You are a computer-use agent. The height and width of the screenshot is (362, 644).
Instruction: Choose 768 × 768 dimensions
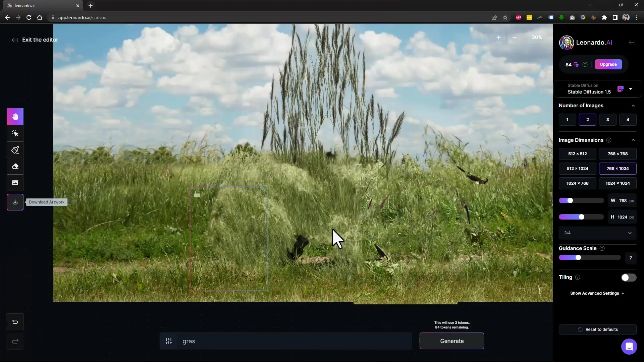pos(618,154)
